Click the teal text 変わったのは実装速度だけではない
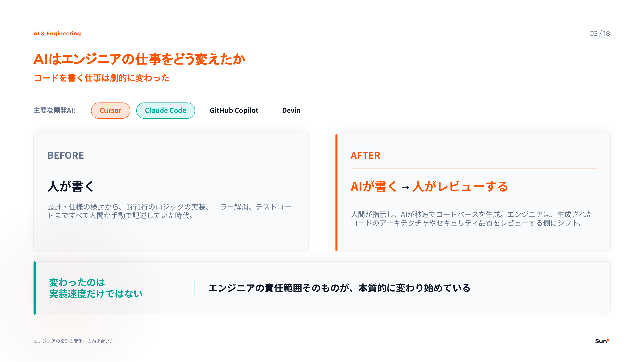 click(x=96, y=288)
